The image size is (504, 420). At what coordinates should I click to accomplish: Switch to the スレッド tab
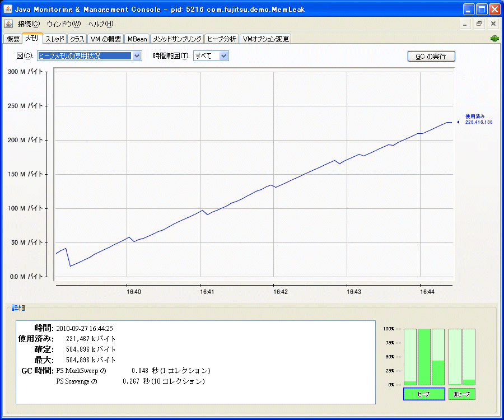coord(55,39)
